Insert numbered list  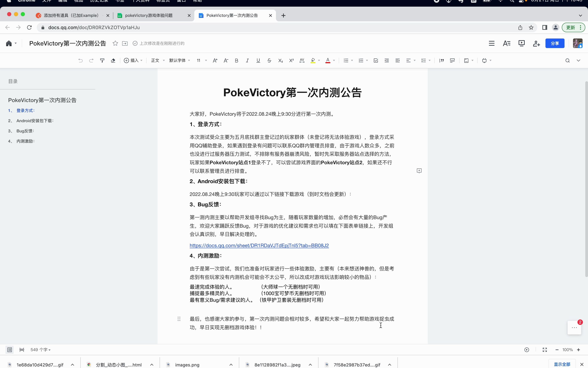click(x=361, y=61)
